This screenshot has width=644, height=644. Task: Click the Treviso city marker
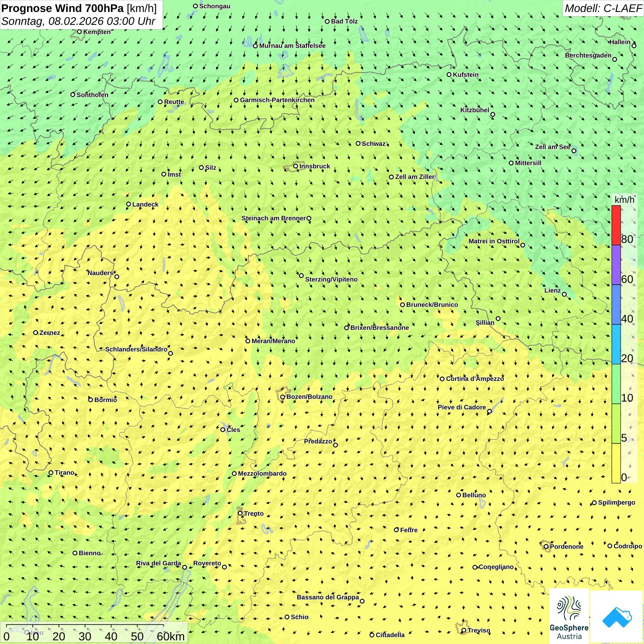[464, 630]
